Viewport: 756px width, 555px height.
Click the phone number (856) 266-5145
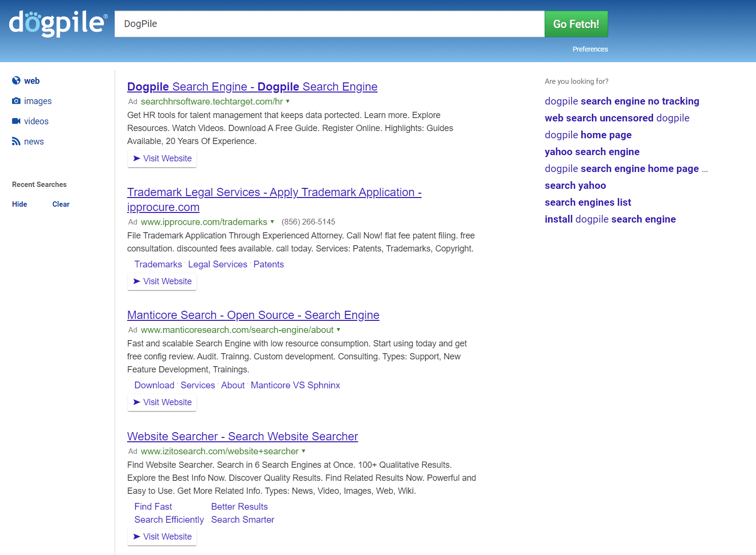[308, 222]
